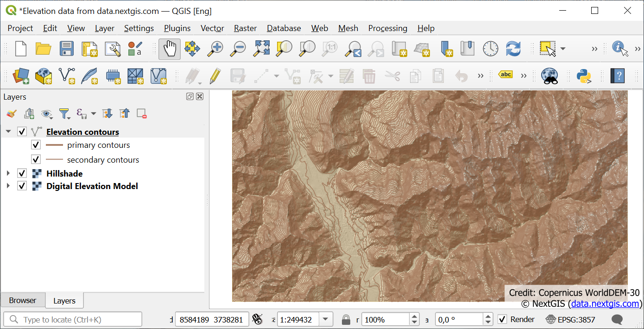This screenshot has height=329, width=644.
Task: Uncheck the secondary contours symbol
Action: click(36, 159)
